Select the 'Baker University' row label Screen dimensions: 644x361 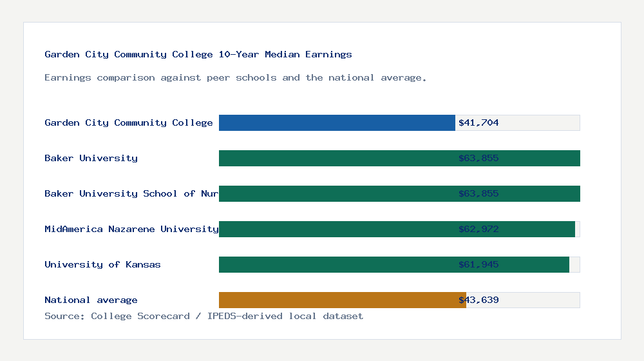[x=91, y=158]
